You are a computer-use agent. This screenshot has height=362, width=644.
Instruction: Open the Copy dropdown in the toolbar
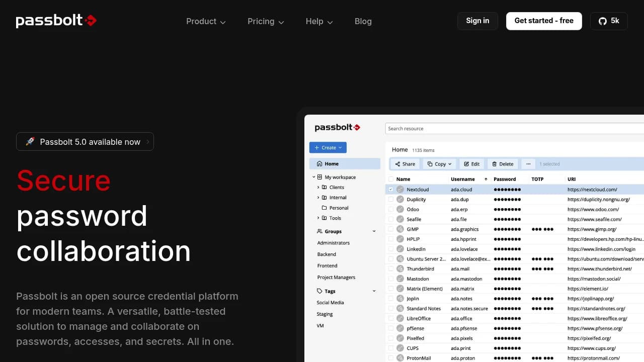pyautogui.click(x=440, y=164)
